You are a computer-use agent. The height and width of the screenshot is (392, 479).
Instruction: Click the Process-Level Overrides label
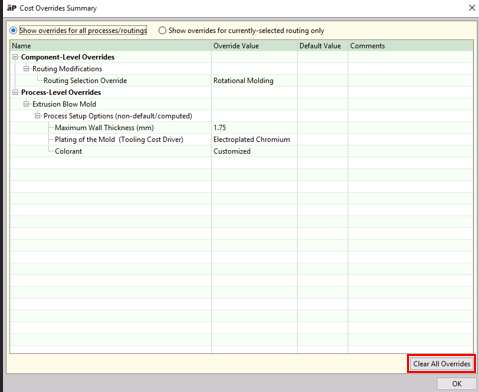click(61, 92)
